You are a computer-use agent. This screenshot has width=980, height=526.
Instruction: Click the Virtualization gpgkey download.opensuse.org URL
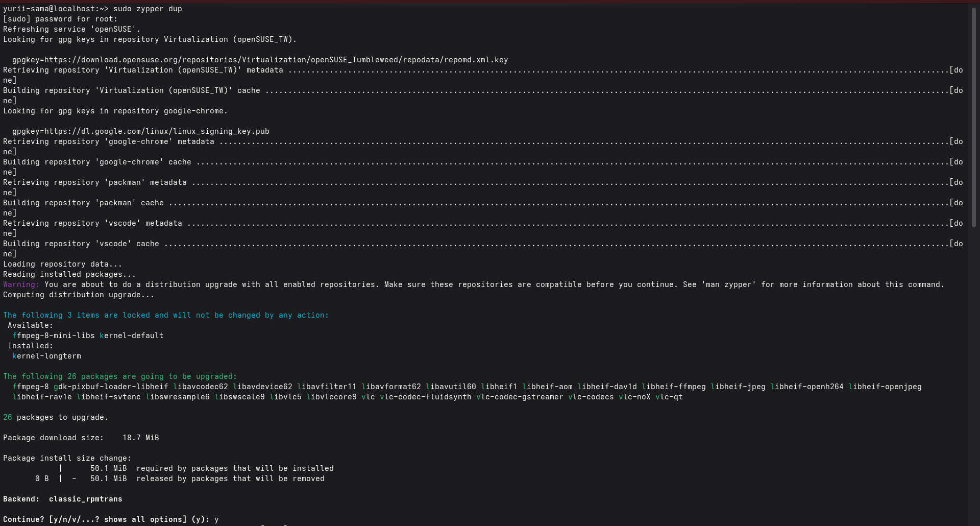coord(276,60)
